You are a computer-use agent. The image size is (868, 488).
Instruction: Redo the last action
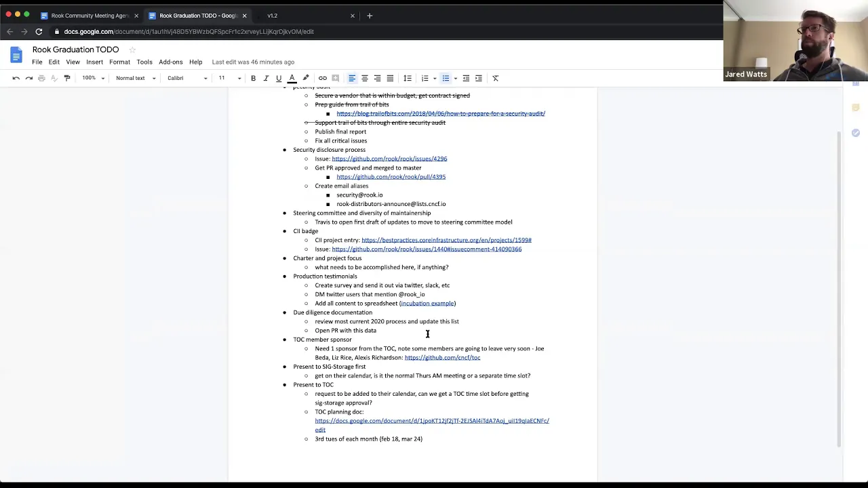coord(29,78)
